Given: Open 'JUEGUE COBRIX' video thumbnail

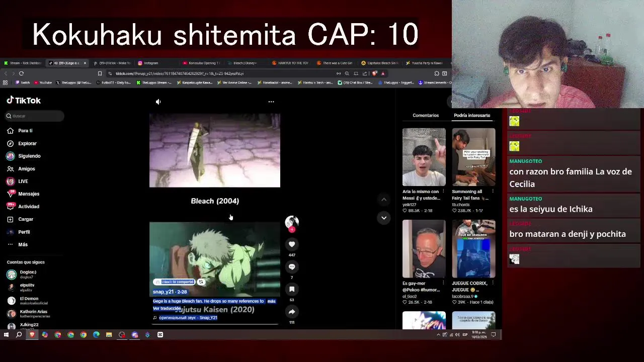Looking at the screenshot, I should pos(473,248).
